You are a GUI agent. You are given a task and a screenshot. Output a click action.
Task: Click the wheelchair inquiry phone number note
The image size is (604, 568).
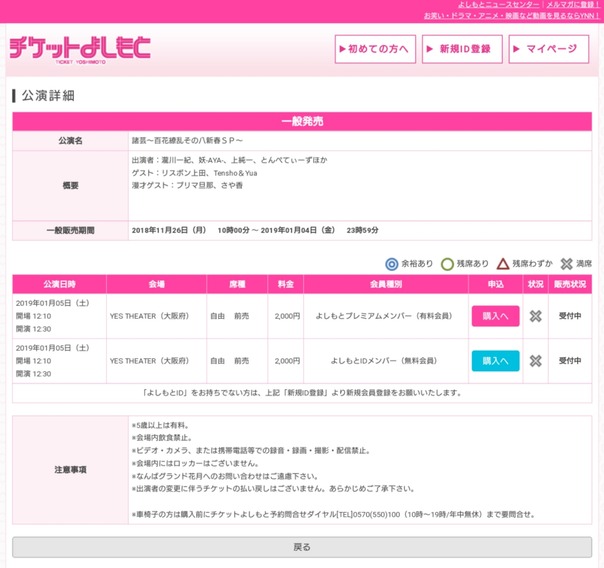point(333,514)
